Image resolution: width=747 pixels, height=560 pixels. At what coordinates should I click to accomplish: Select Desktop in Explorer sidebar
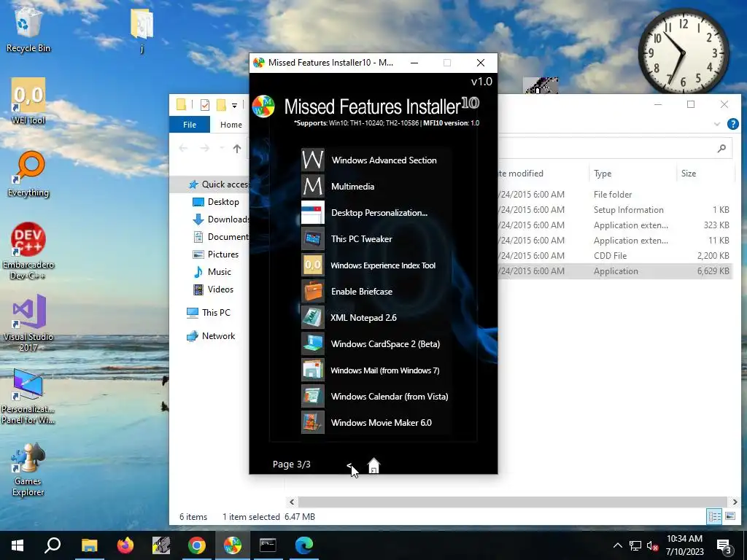coord(215,202)
